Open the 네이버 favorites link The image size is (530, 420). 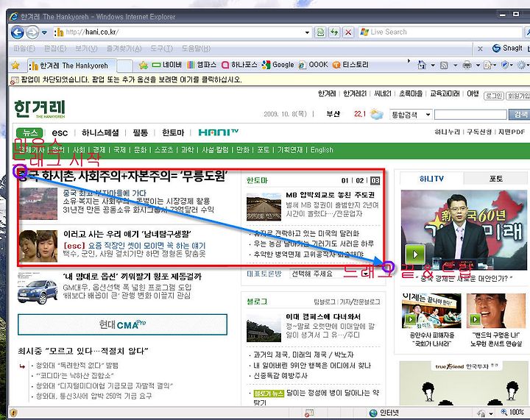click(x=166, y=65)
